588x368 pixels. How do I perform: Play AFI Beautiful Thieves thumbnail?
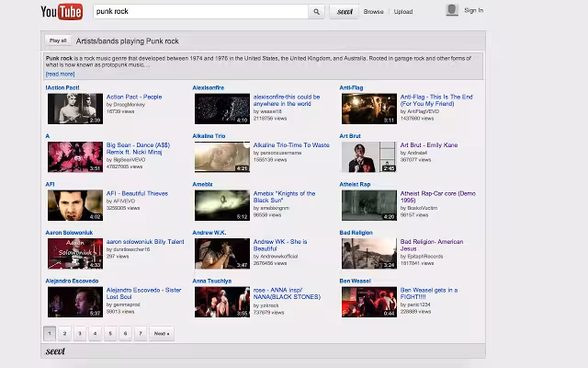(75, 205)
